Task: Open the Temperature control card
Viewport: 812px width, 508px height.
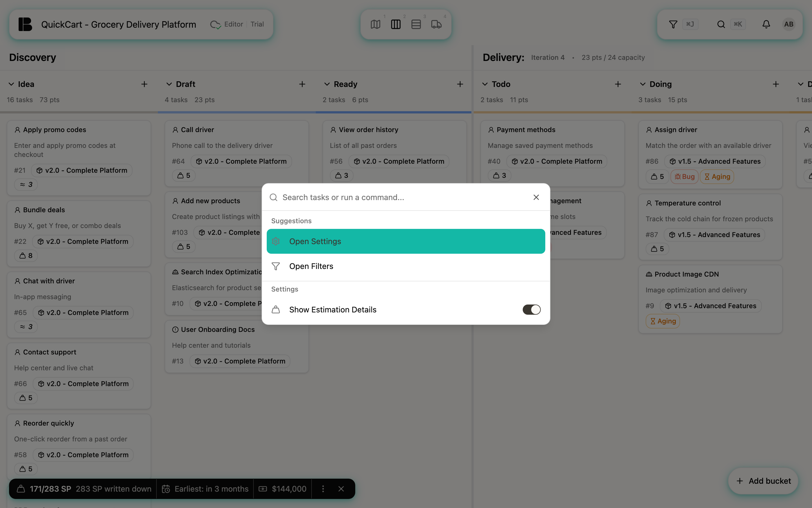Action: [710, 227]
